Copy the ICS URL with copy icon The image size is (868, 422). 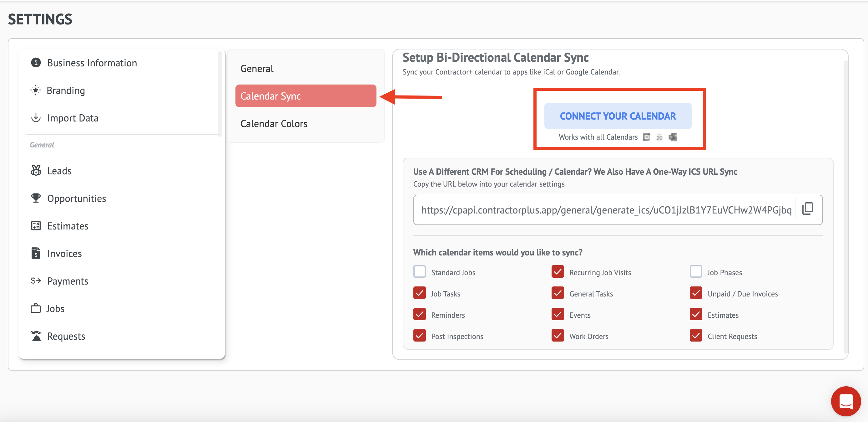pyautogui.click(x=807, y=209)
